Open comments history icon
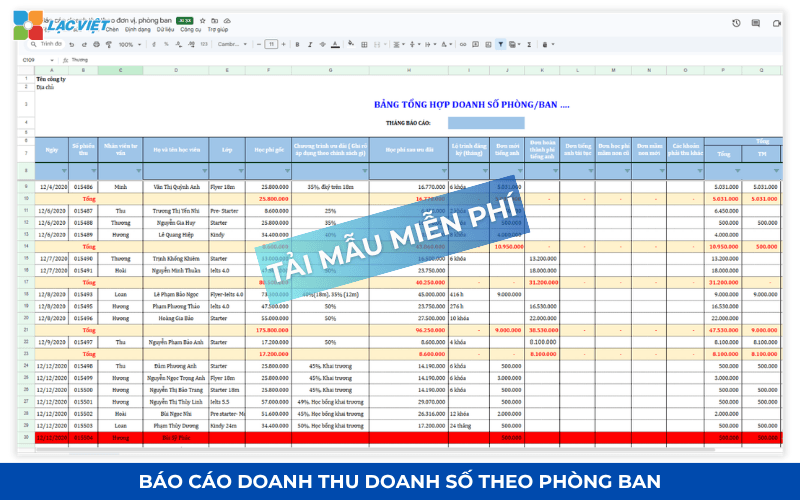 tap(756, 23)
